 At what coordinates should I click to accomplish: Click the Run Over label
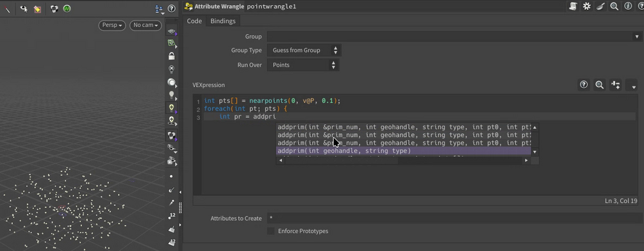pyautogui.click(x=249, y=65)
